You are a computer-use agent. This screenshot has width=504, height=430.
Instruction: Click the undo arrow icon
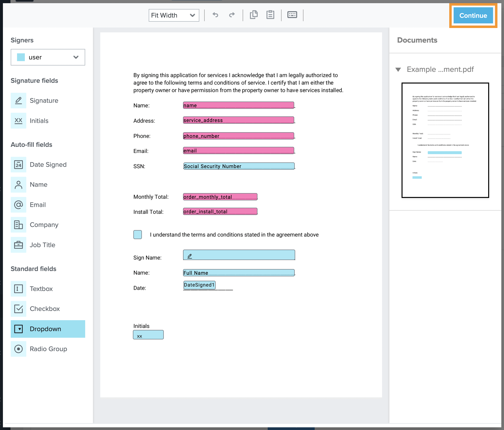215,15
